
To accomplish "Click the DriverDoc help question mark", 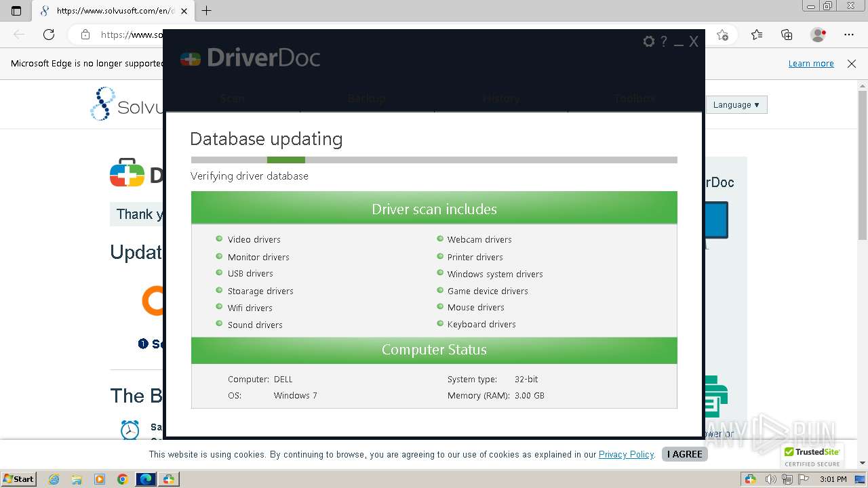I will (x=664, y=41).
